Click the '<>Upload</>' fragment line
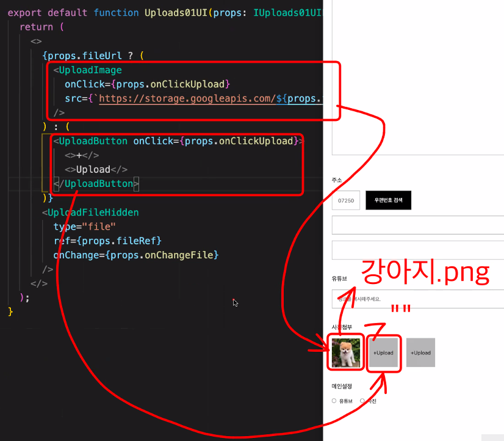504x441 pixels. pos(96,170)
